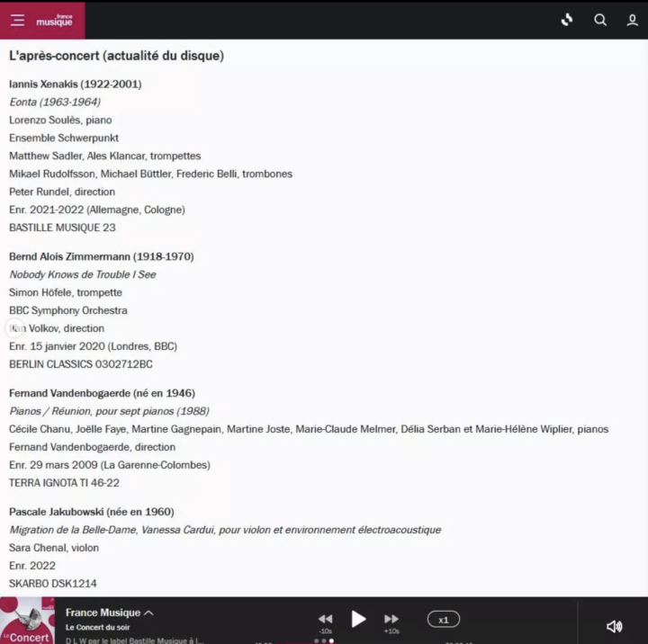Rewind playback by 10 seconds
648x644 pixels.
click(325, 619)
